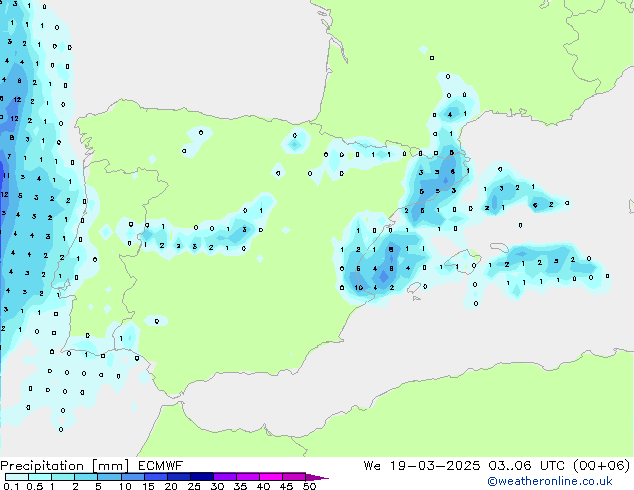The width and height of the screenshot is (634, 490).
Task: Click the 1–2 mm legend color box
Action: (x=63, y=477)
